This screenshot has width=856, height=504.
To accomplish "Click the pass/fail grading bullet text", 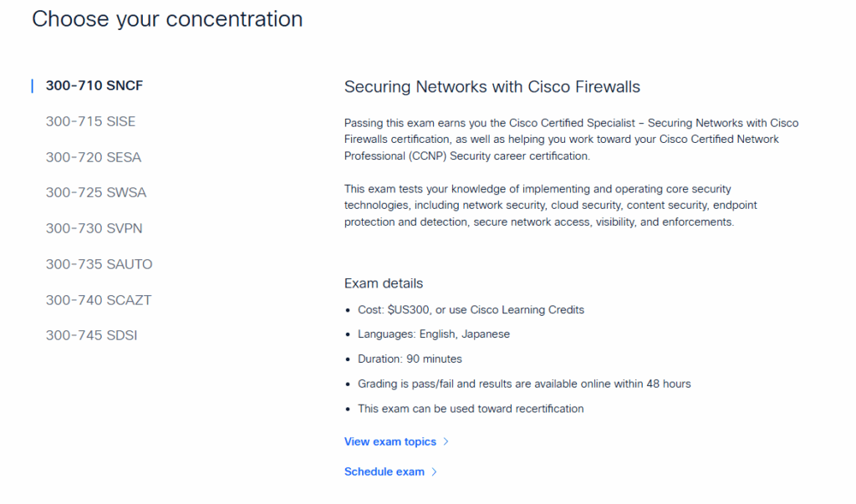I will coord(524,384).
